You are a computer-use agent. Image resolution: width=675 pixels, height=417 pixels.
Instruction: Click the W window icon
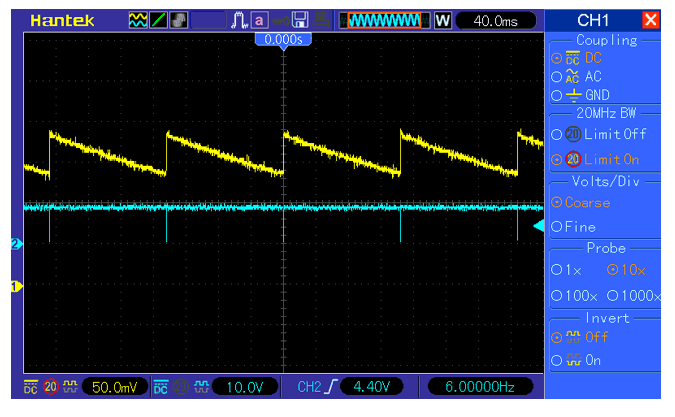click(442, 20)
